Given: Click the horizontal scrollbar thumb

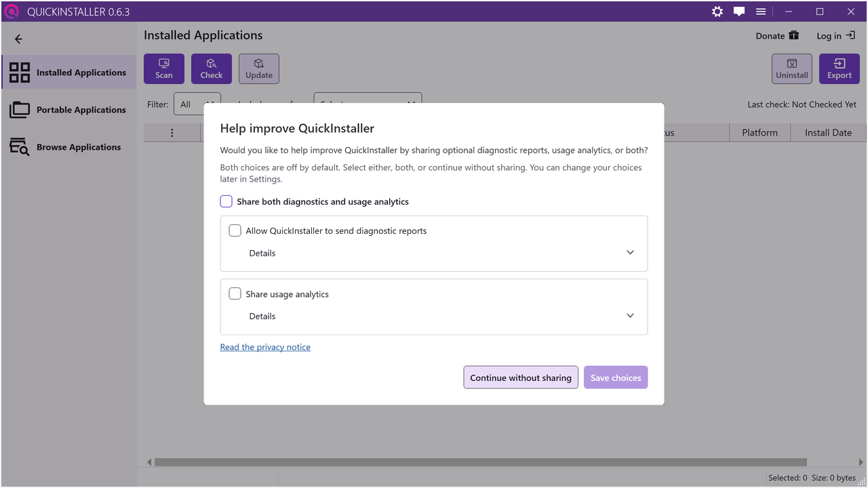Looking at the screenshot, I should coord(480,462).
